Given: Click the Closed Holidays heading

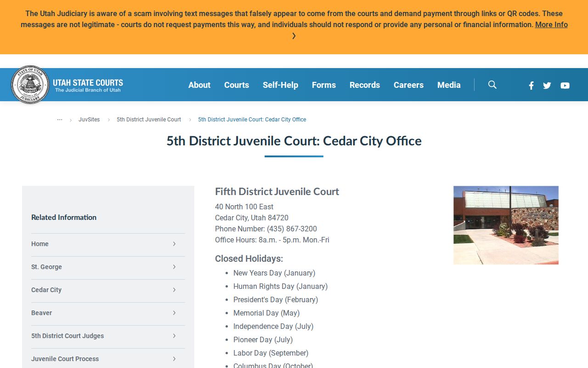Looking at the screenshot, I should pyautogui.click(x=249, y=259).
